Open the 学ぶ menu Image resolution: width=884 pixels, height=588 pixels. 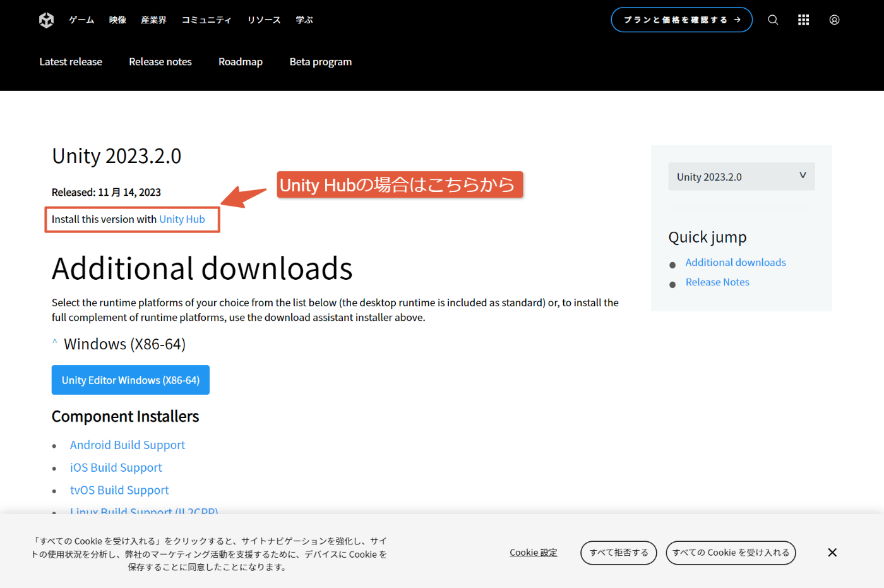(x=304, y=20)
